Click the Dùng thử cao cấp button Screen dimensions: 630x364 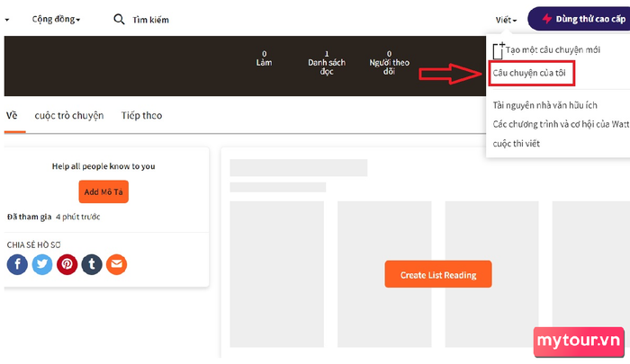coord(580,19)
